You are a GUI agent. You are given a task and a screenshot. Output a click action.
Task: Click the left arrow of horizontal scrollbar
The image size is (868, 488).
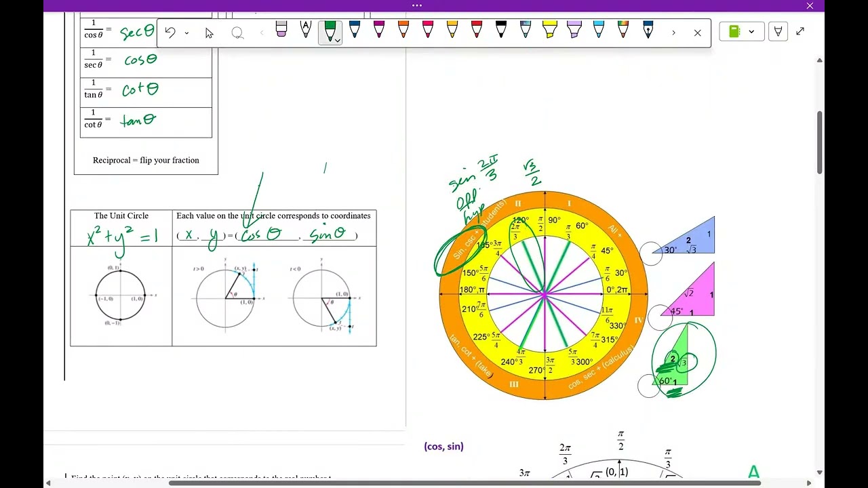click(x=48, y=483)
